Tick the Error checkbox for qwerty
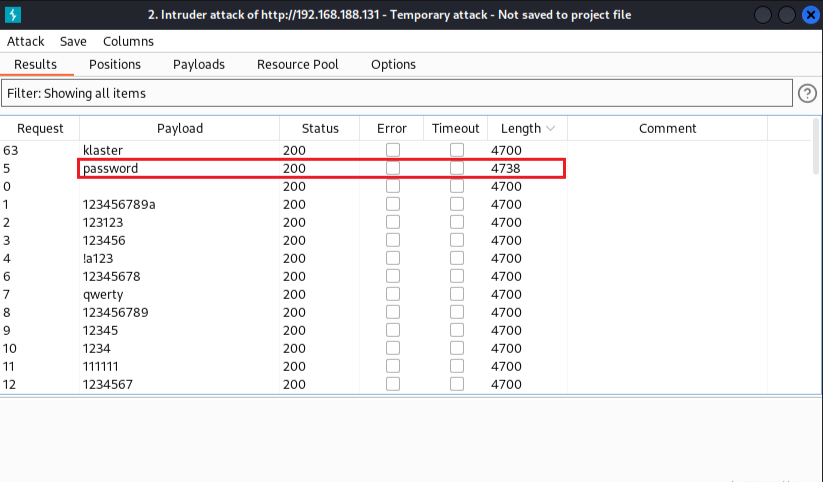 coord(393,294)
